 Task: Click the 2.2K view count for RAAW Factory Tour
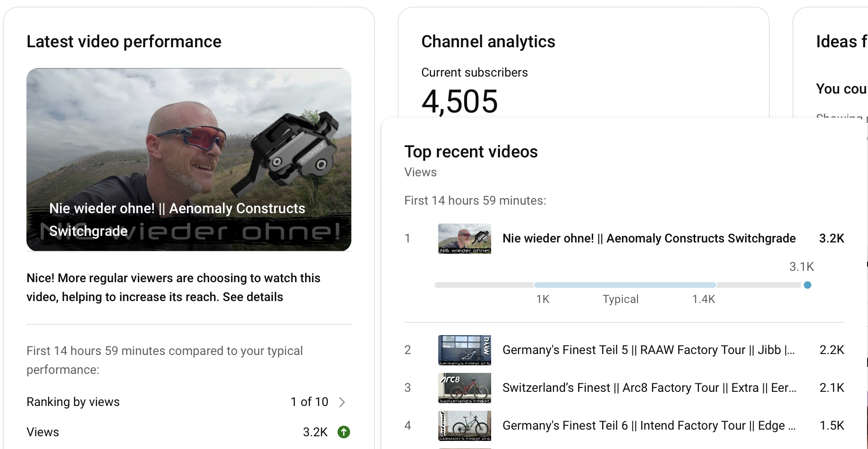[x=832, y=350]
